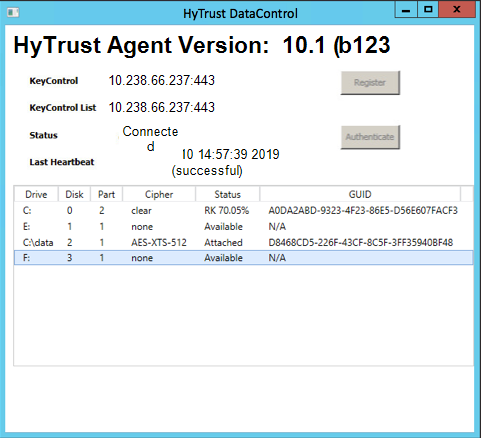
Task: Click the N/A GUID in F: row
Action: (x=277, y=258)
